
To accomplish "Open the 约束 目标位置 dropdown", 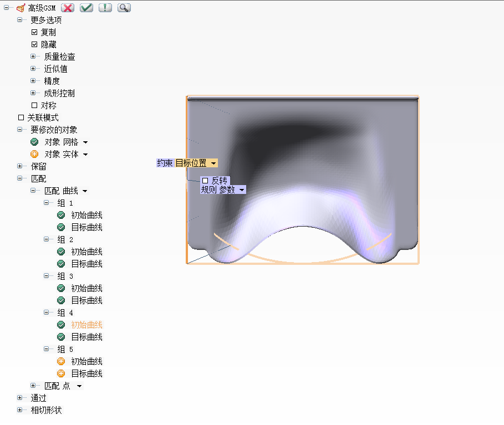I will [213, 163].
